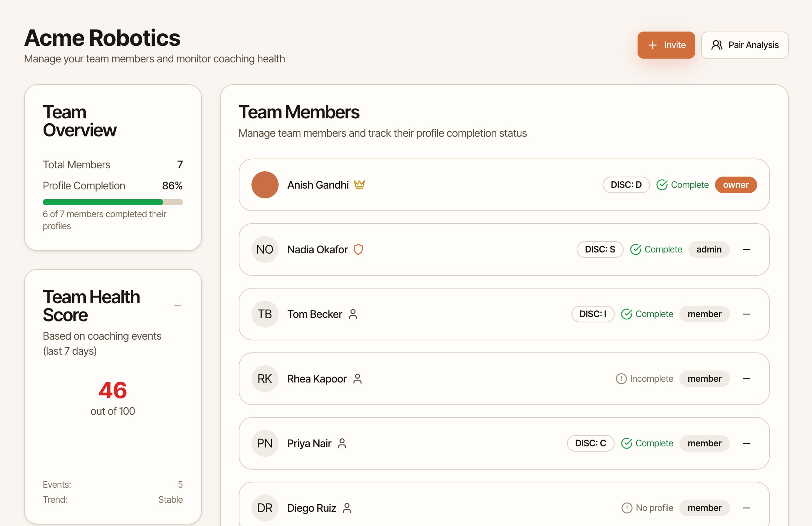Click the DISC: D badge
Image resolution: width=812 pixels, height=526 pixels.
626,185
